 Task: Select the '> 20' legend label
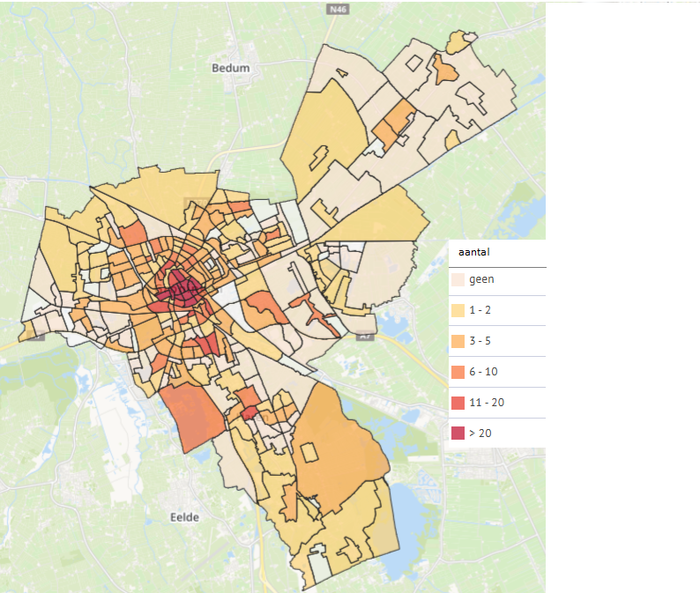480,434
